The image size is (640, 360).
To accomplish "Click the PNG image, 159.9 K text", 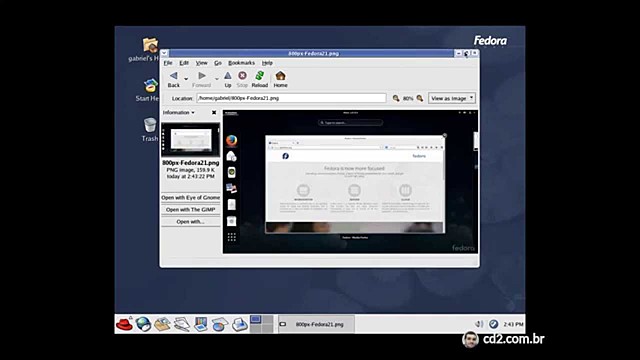I will coord(191,170).
